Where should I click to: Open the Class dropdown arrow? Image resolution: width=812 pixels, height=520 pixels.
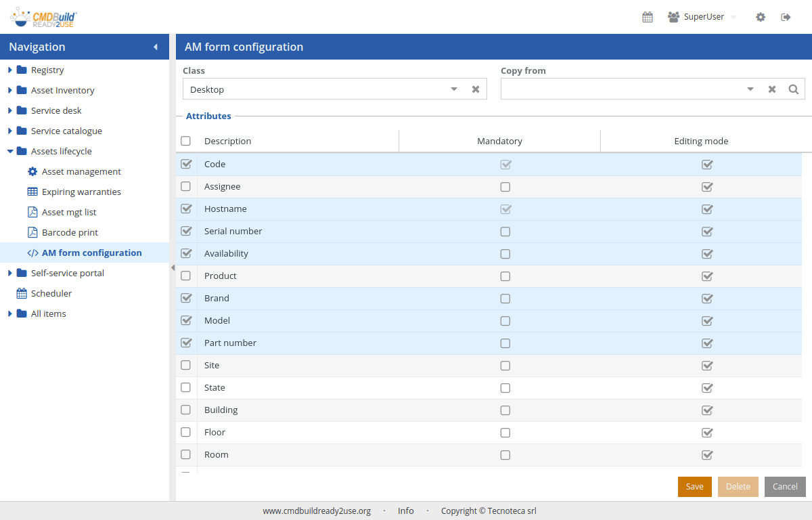454,89
